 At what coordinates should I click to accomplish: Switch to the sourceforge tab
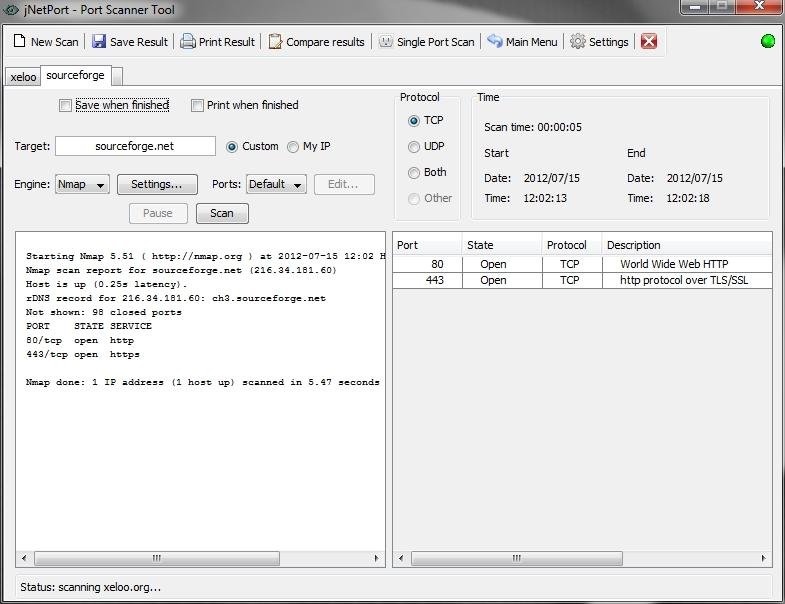pos(76,76)
